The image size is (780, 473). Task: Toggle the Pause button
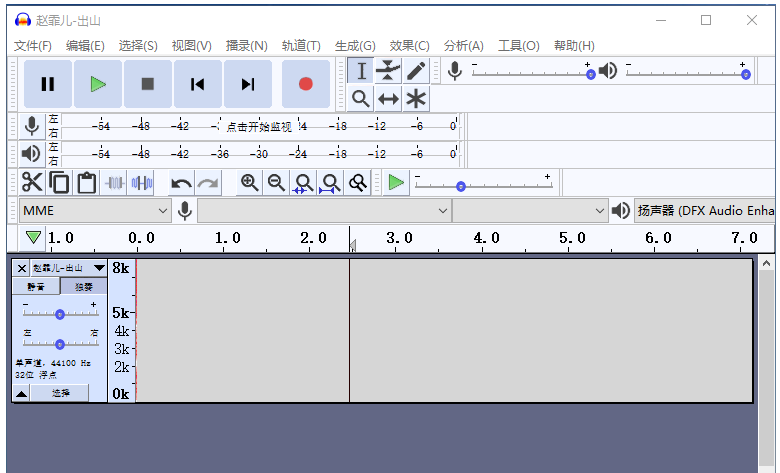point(48,84)
